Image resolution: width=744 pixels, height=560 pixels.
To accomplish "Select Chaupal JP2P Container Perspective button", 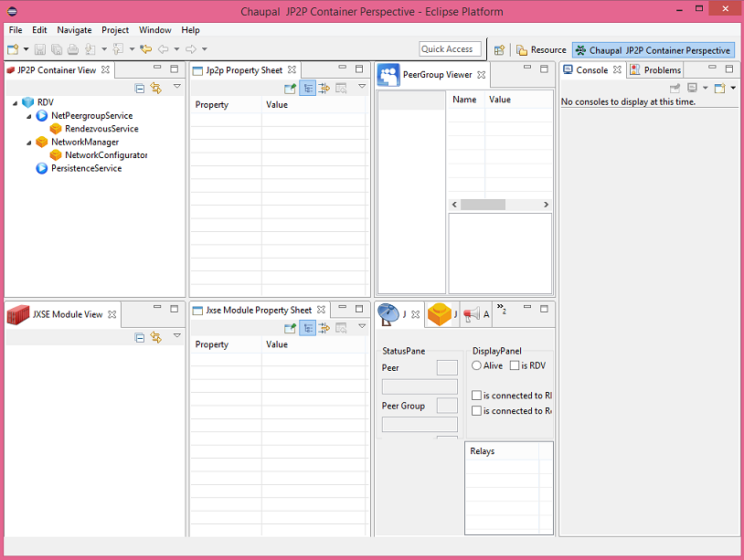I will pyautogui.click(x=654, y=50).
